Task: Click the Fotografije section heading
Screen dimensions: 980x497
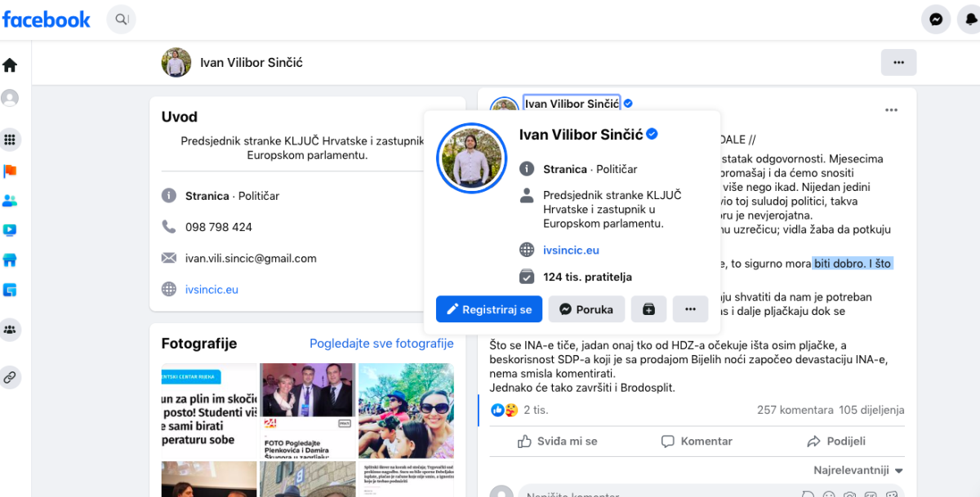Action: tap(199, 344)
